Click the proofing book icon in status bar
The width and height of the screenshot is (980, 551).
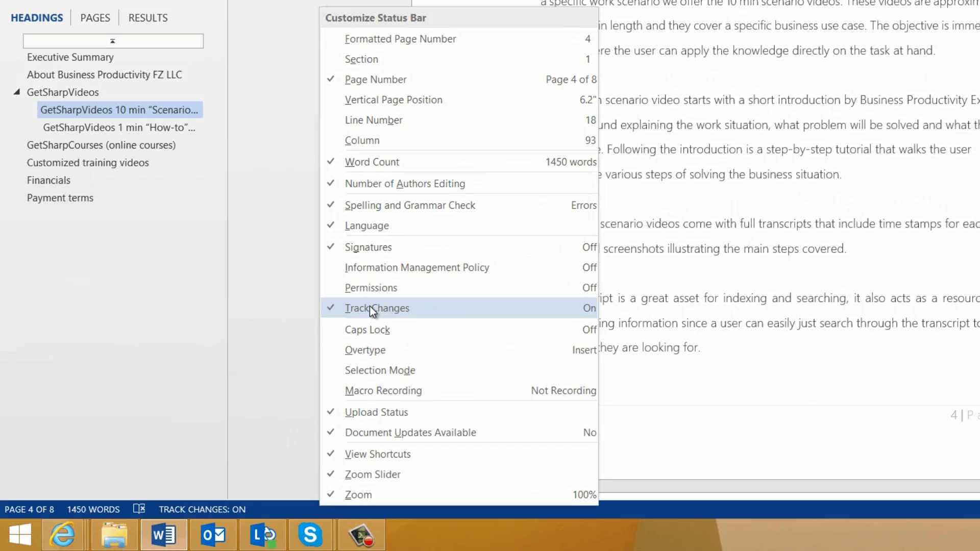tap(139, 509)
